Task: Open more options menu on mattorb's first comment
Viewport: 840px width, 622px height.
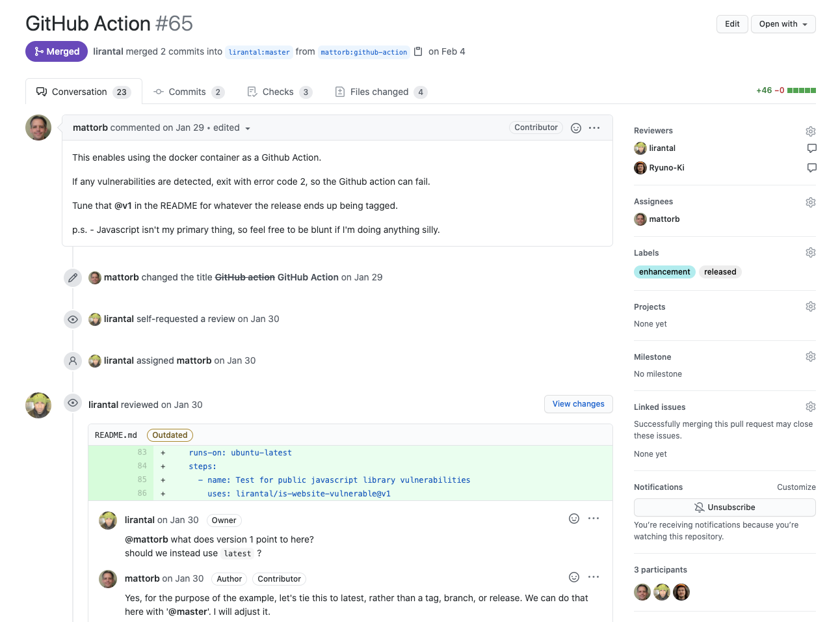Action: (594, 128)
